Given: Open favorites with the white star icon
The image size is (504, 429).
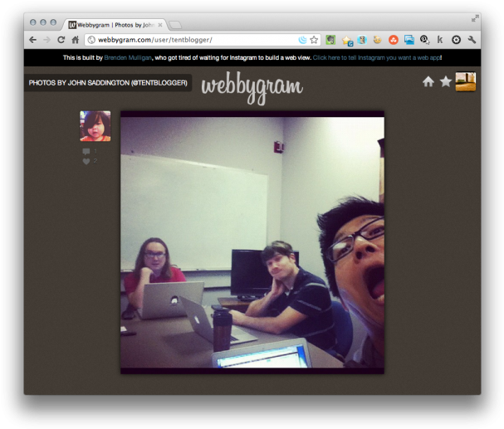Looking at the screenshot, I should point(446,81).
